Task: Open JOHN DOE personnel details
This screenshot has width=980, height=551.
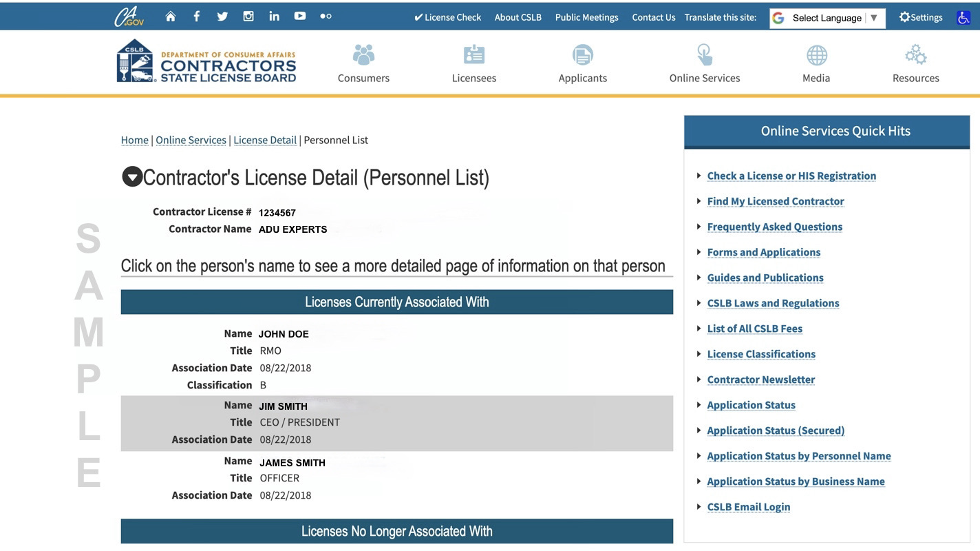Action: [284, 334]
